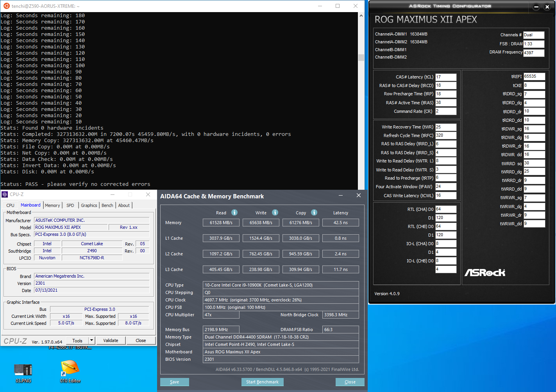Click the tWRRD_sg value field
This screenshot has height=392, width=556.
tap(534, 163)
